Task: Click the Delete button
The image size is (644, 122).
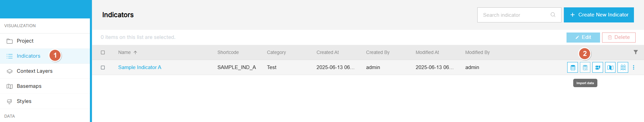Action: (619, 38)
